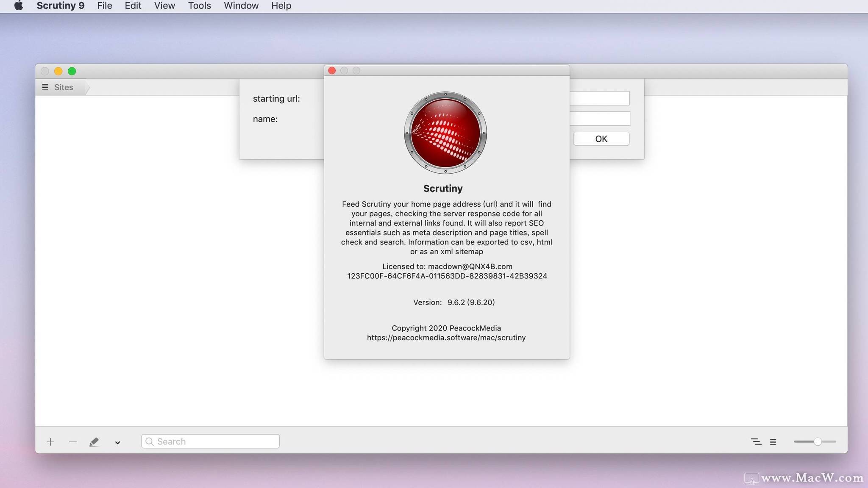Open the Tools menu
This screenshot has width=868, height=488.
[199, 6]
